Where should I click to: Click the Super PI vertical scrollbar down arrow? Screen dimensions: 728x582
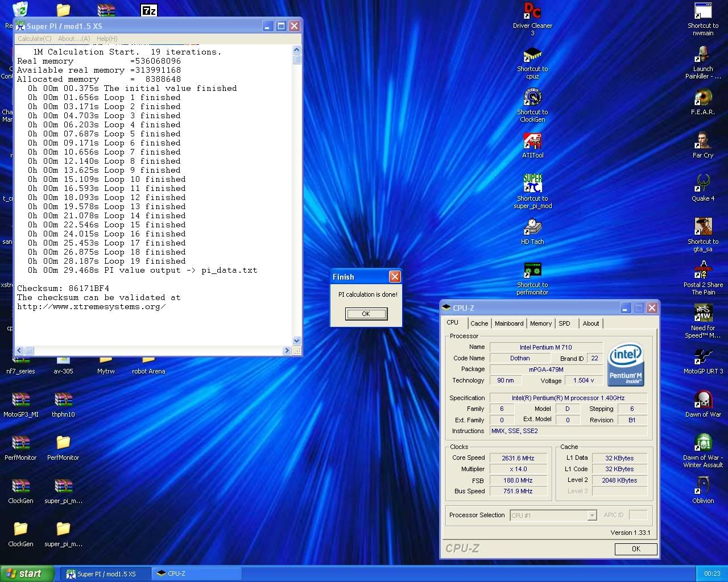click(296, 340)
